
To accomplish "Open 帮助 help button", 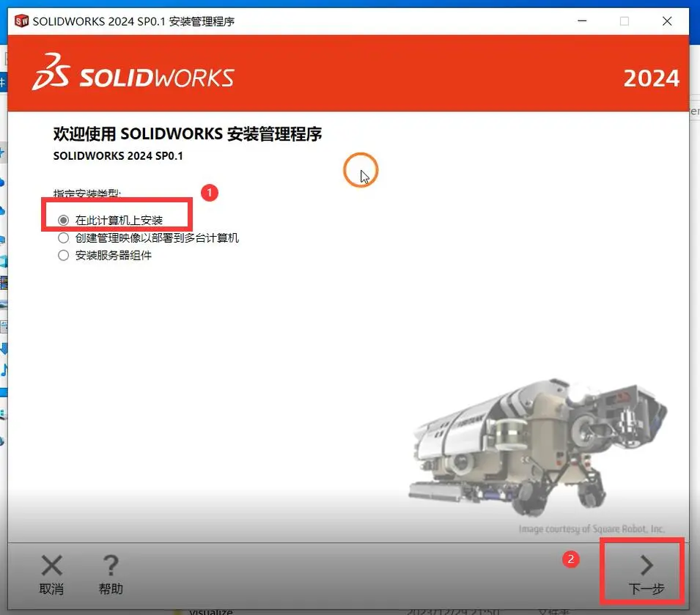I will [111, 575].
